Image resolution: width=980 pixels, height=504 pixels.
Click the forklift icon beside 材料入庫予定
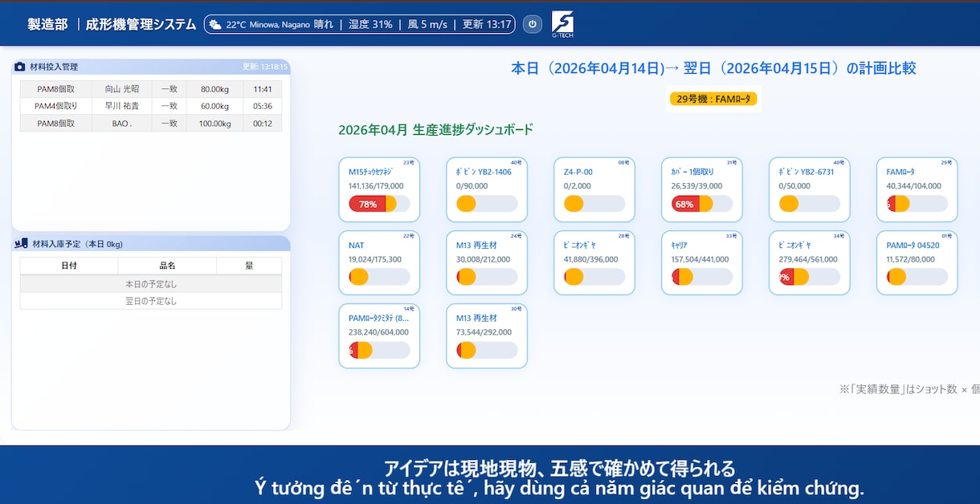click(x=21, y=244)
